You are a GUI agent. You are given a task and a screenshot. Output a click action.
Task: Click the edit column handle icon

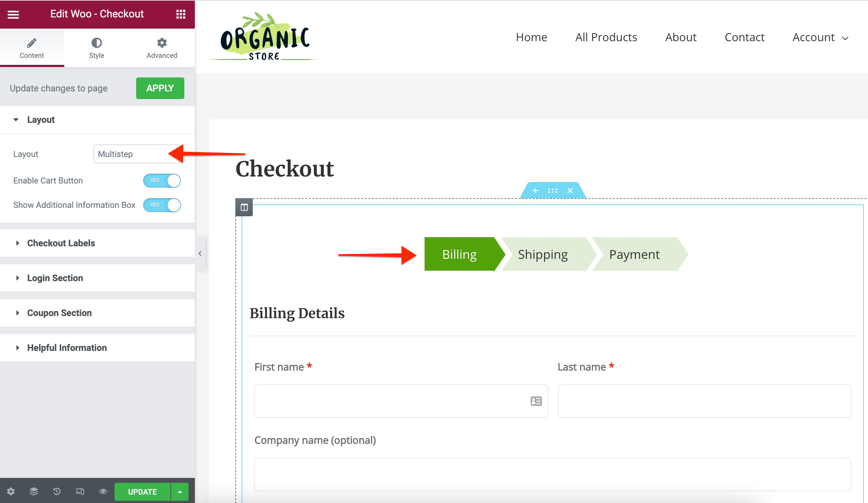(x=244, y=207)
